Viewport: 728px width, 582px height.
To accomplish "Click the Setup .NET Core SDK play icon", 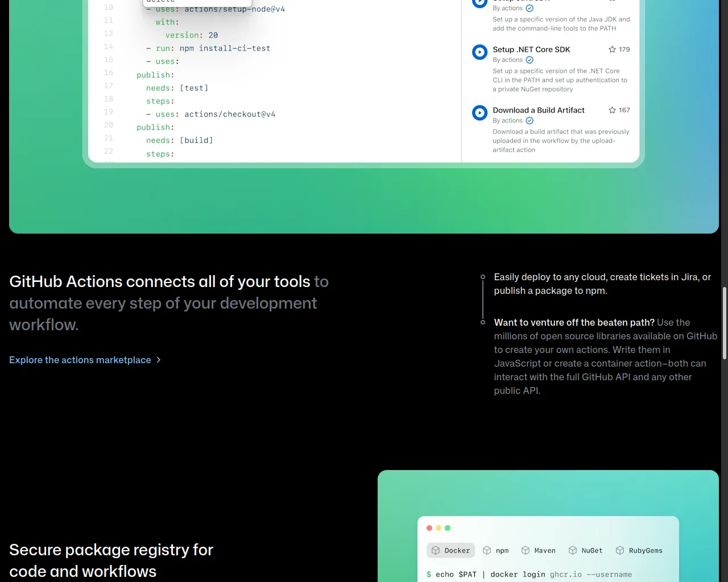I will [x=479, y=52].
